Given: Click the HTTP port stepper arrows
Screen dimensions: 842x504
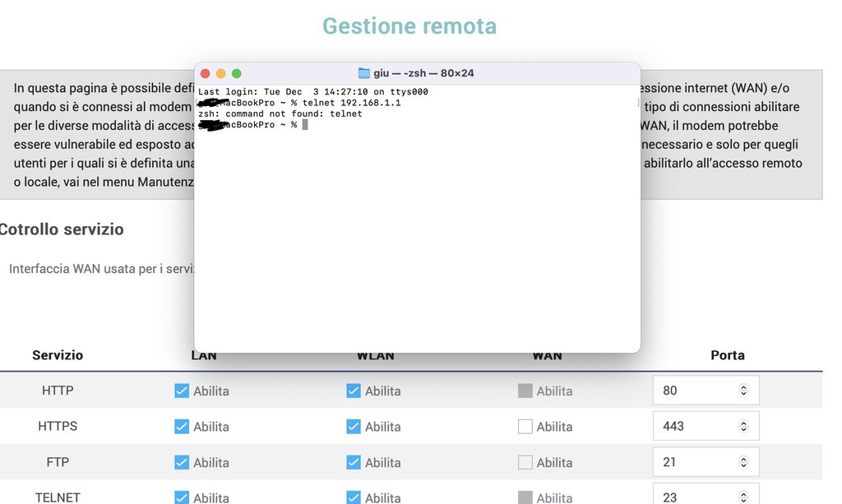Looking at the screenshot, I should pos(743,391).
